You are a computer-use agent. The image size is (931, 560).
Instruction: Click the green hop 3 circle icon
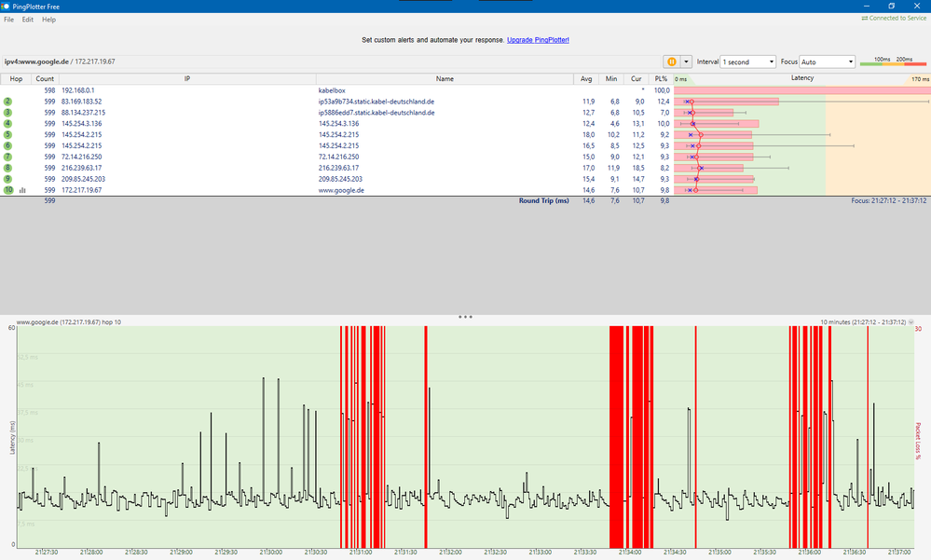coord(8,113)
